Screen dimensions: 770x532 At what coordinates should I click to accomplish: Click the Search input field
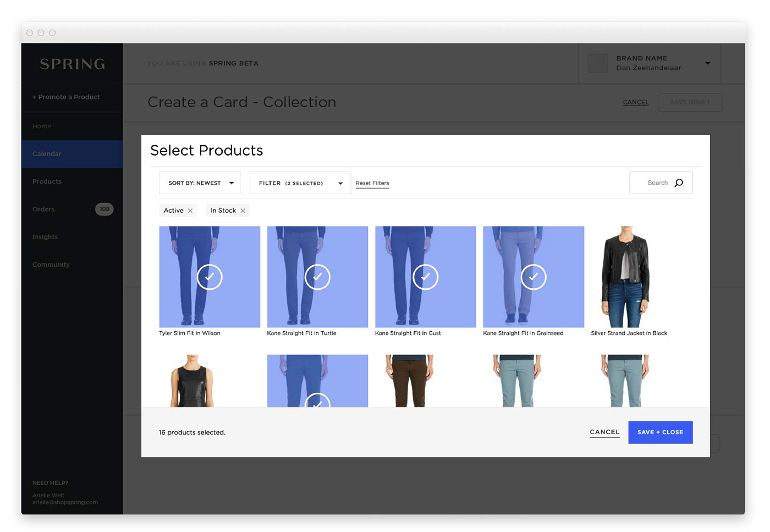pos(661,183)
